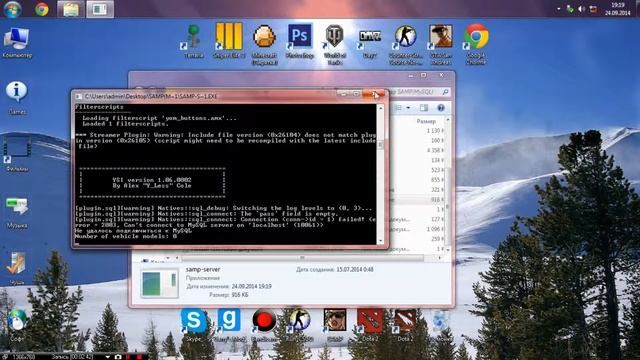Click Explorer horizontal scroll right arrow
Image resolution: width=640 pixels, height=360 pixels.
(439, 258)
